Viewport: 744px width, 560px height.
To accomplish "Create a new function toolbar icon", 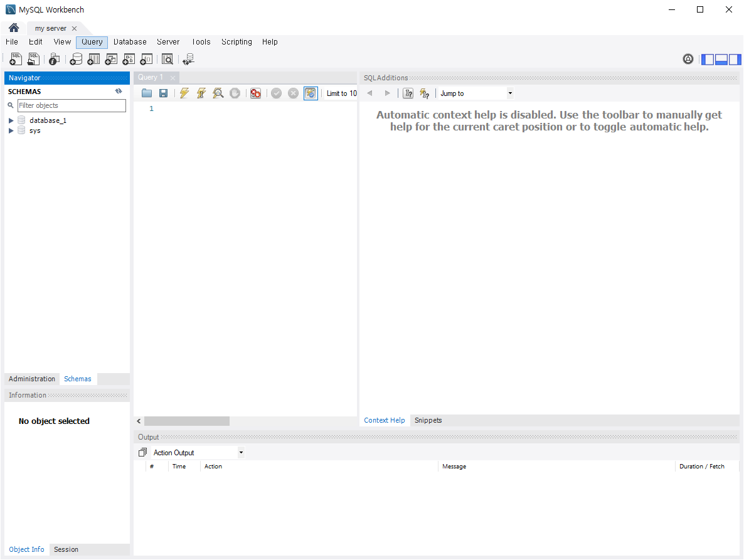I will click(x=147, y=60).
